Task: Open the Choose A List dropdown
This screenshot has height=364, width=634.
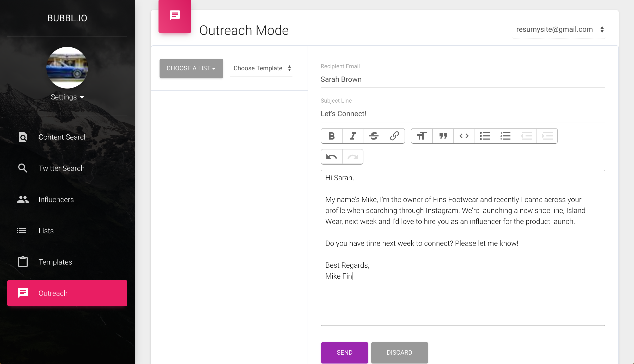Action: pyautogui.click(x=191, y=68)
